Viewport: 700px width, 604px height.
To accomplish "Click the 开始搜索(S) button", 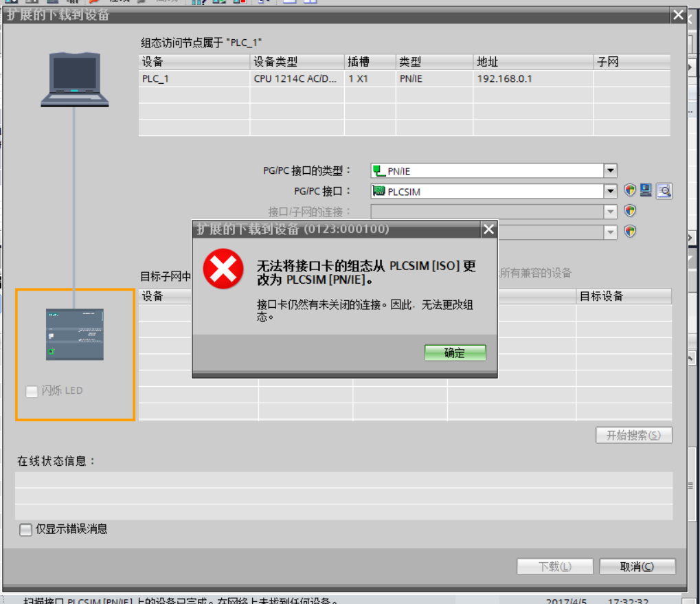I will [x=633, y=435].
